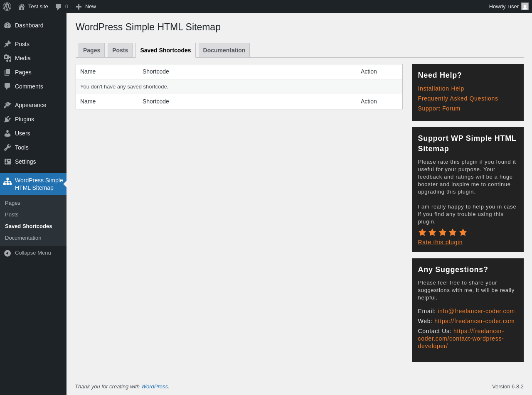Switch to the Documentation tab
The width and height of the screenshot is (532, 395).
pyautogui.click(x=224, y=50)
